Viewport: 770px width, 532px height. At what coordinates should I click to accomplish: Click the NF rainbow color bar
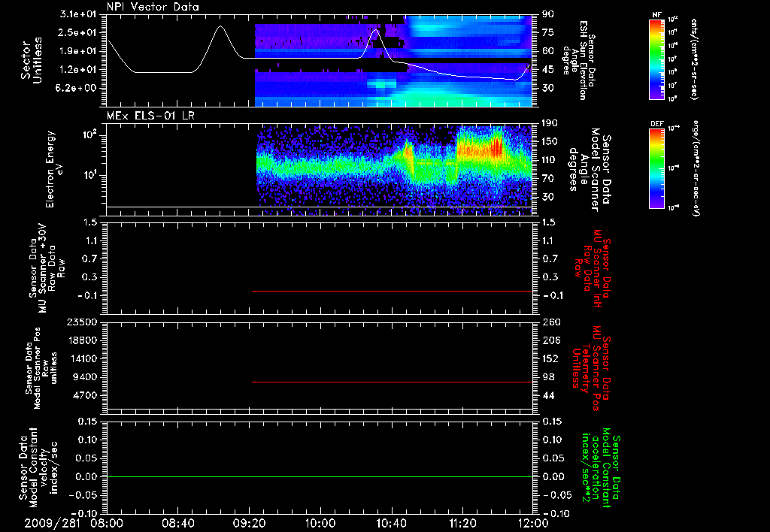tap(656, 59)
